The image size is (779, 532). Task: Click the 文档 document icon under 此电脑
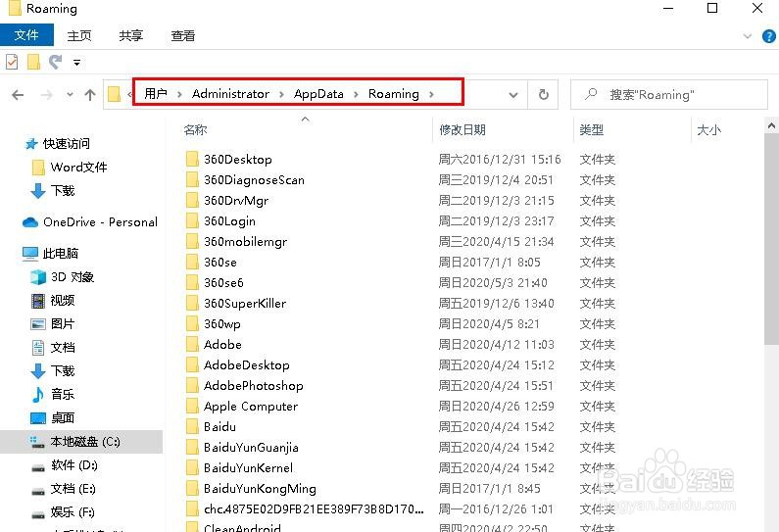38,348
